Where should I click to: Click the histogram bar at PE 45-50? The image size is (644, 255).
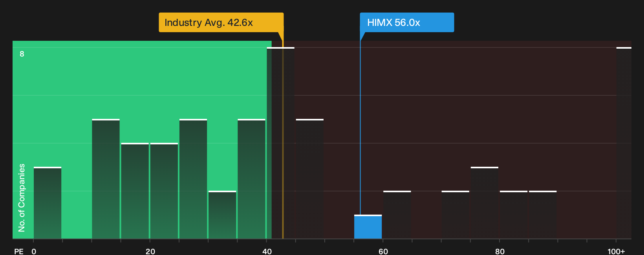pos(310,179)
